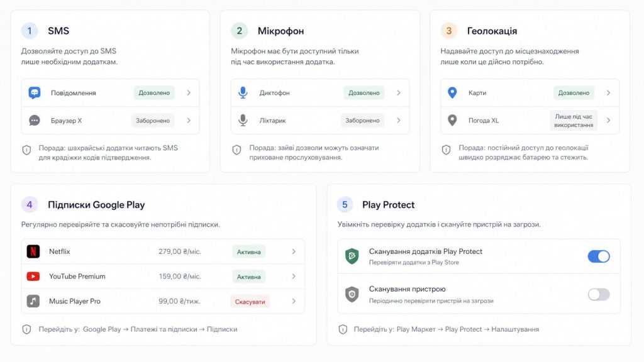Click Періодично перевіряти пристрій на загрози subtitle
This screenshot has width=644, height=362.
click(431, 300)
